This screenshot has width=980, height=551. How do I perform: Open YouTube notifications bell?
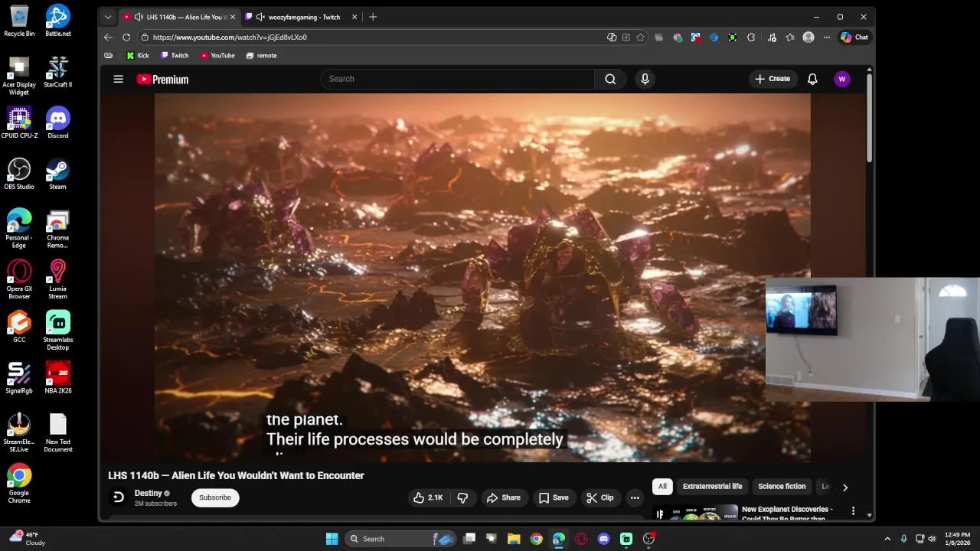point(812,79)
